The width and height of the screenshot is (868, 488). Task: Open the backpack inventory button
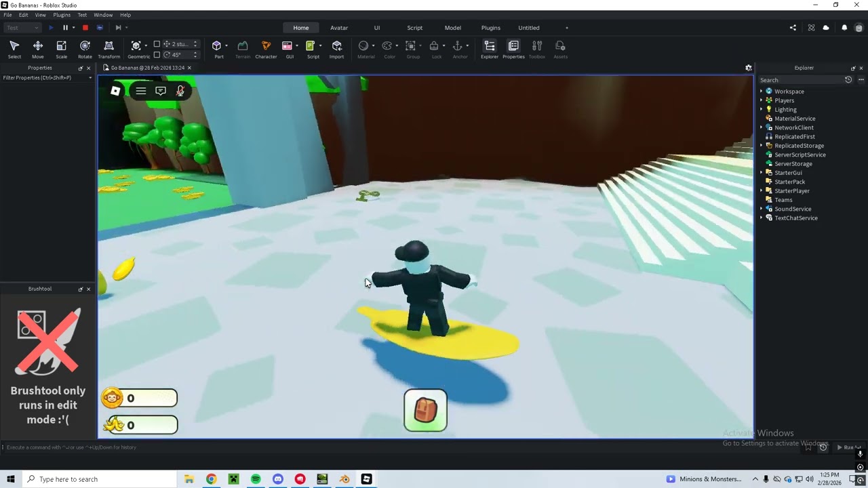(x=426, y=410)
